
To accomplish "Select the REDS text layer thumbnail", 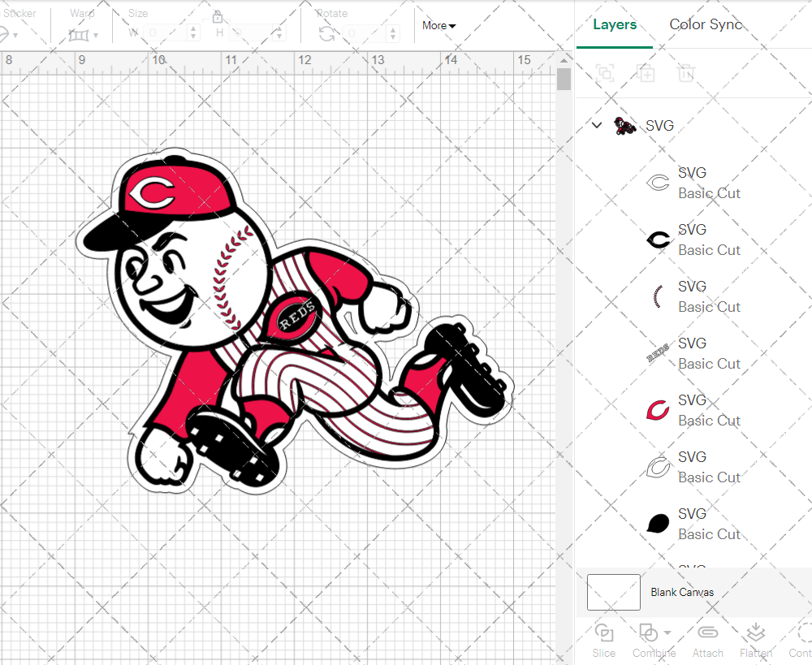I will click(x=658, y=353).
